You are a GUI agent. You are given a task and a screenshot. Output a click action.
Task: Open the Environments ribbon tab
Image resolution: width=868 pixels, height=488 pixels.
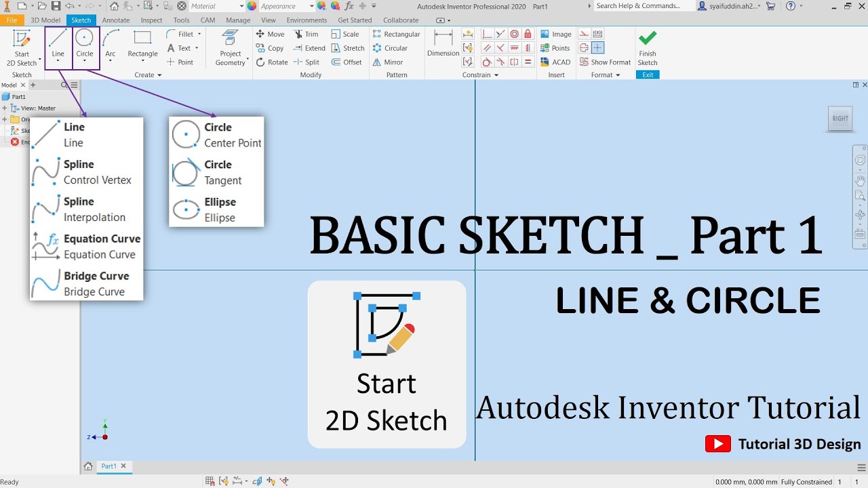[x=307, y=20]
